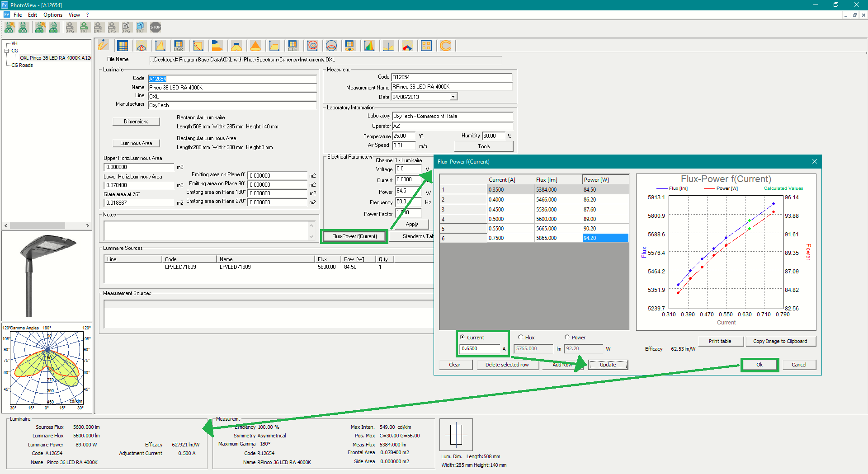Click the Update button
868x474 pixels.
608,365
